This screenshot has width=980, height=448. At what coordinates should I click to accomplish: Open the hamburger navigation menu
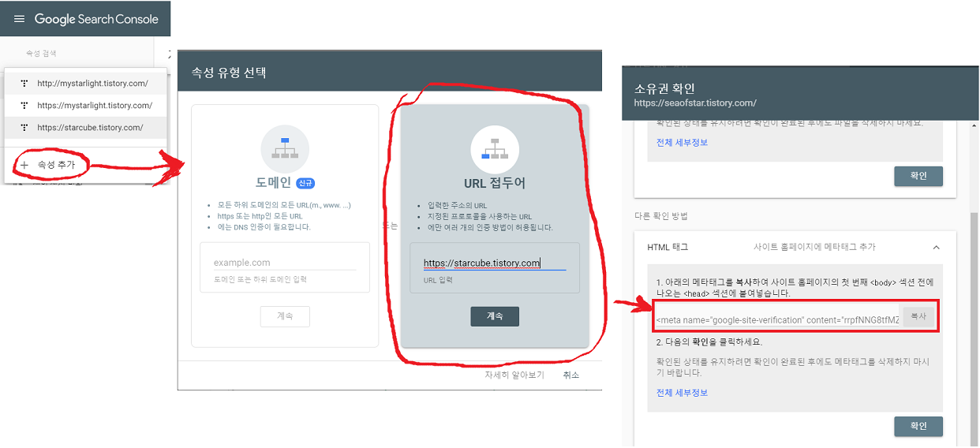pos(19,19)
